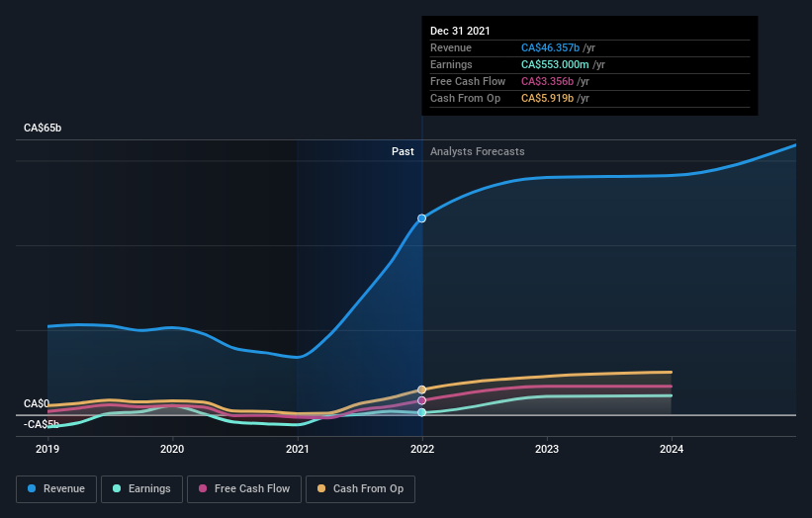The image size is (812, 518).
Task: Click the CA$0 y-axis label
Action: (37, 403)
